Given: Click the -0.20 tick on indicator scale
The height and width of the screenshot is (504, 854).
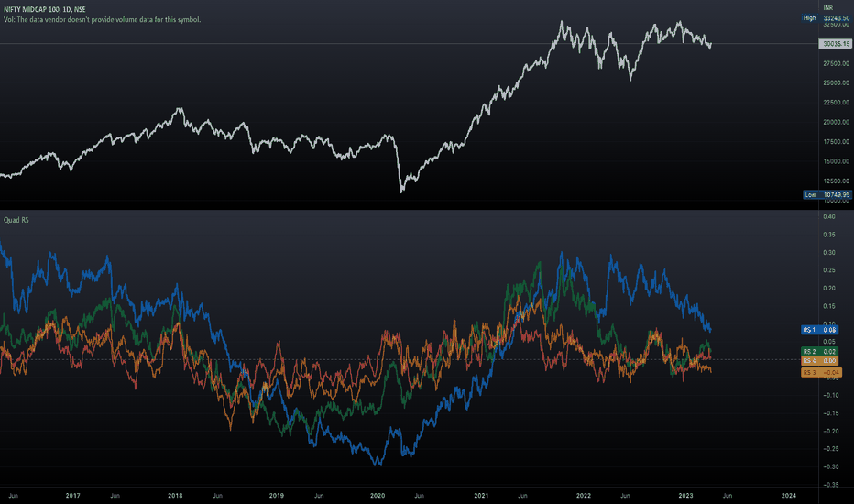Looking at the screenshot, I should pos(830,432).
